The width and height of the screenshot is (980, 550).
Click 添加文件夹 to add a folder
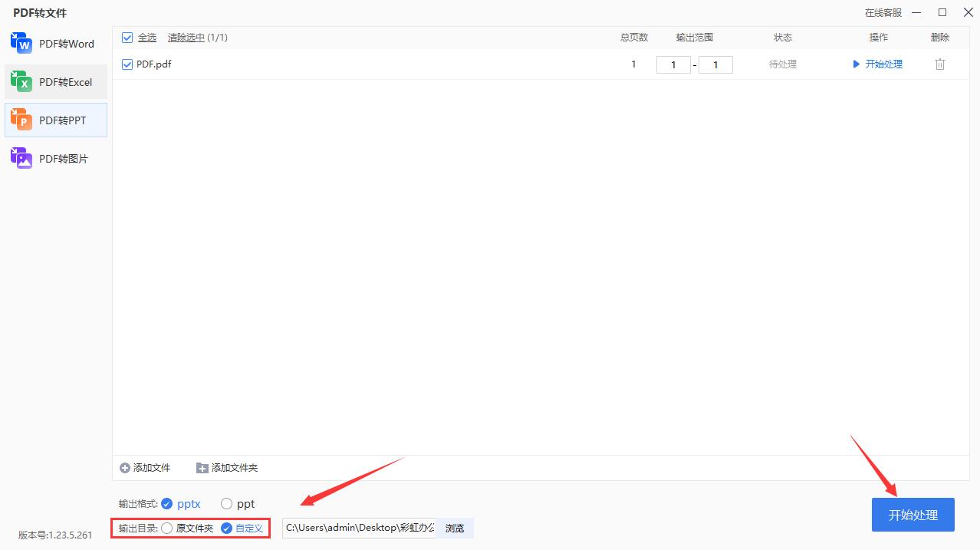tap(227, 468)
